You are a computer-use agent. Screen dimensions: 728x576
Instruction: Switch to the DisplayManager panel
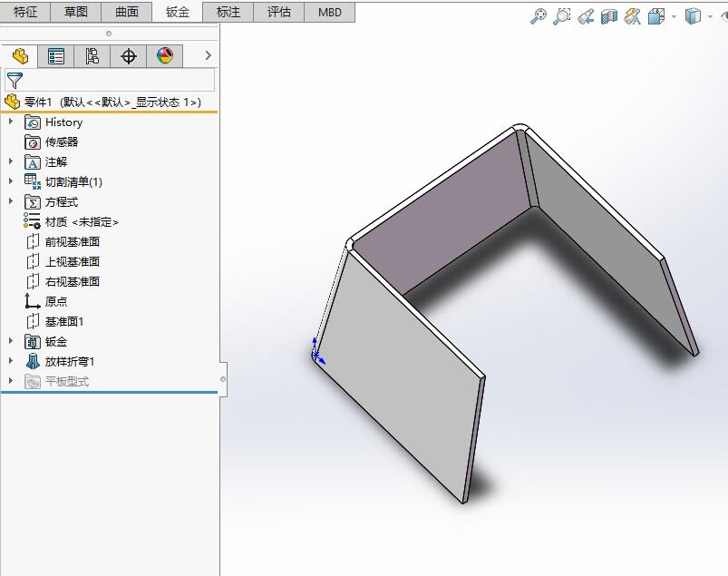coord(164,55)
